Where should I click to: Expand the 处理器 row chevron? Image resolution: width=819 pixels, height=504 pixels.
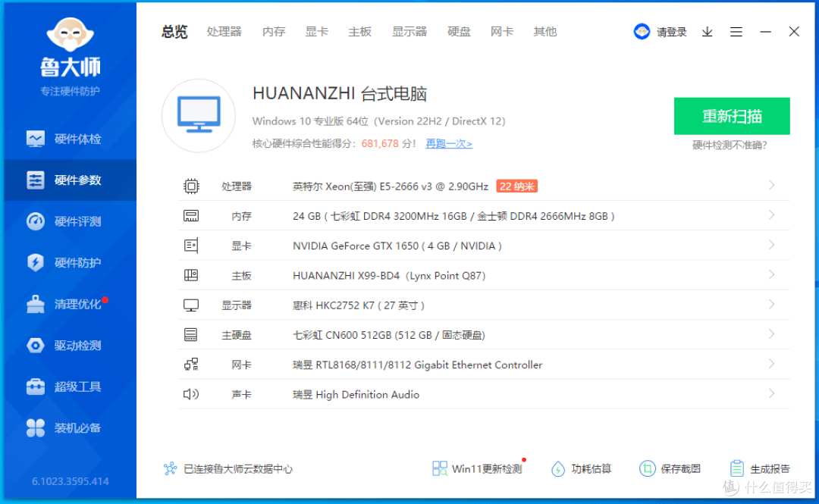click(x=771, y=186)
